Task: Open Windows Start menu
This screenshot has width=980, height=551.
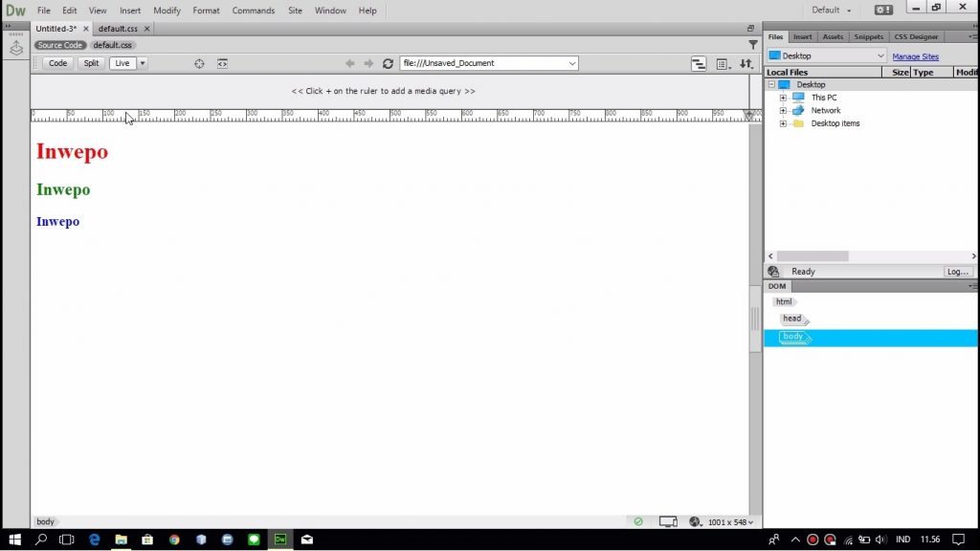Action: tap(15, 540)
